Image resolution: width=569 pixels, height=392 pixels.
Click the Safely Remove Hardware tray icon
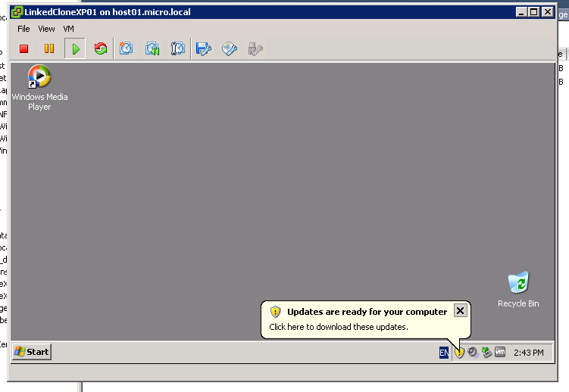click(486, 352)
